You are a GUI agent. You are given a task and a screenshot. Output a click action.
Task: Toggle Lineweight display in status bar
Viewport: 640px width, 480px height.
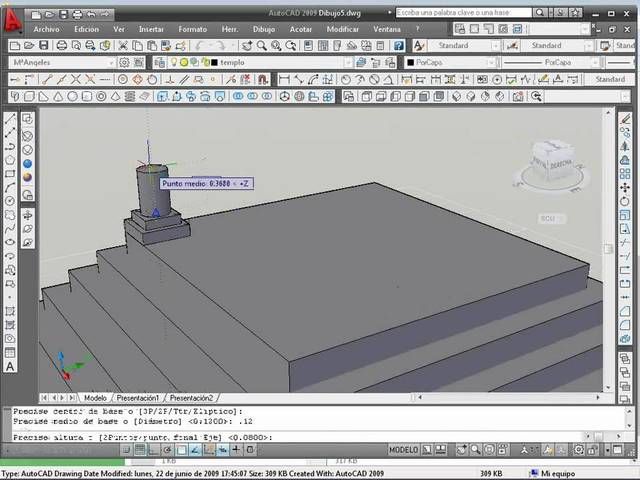[x=236, y=450]
